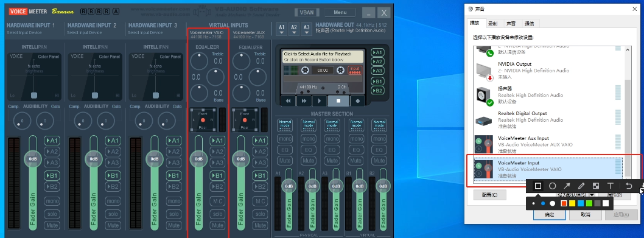Choose the largest stroke size dot
644x238 pixels.
[553, 203]
